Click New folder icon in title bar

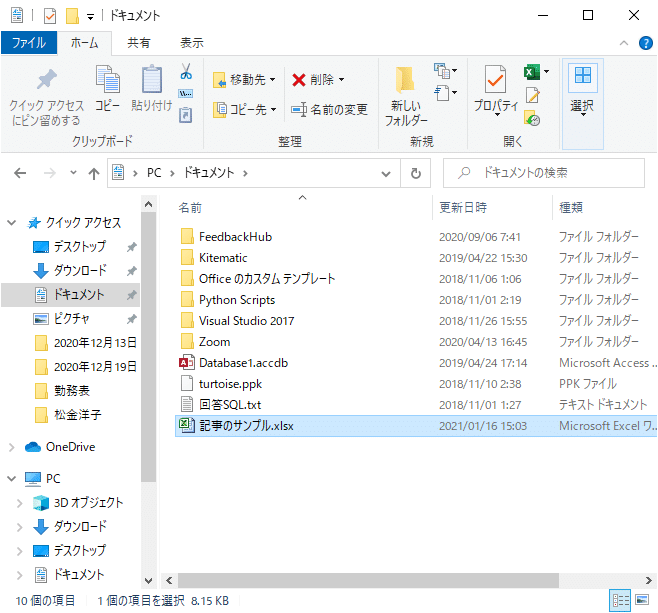[x=72, y=16]
